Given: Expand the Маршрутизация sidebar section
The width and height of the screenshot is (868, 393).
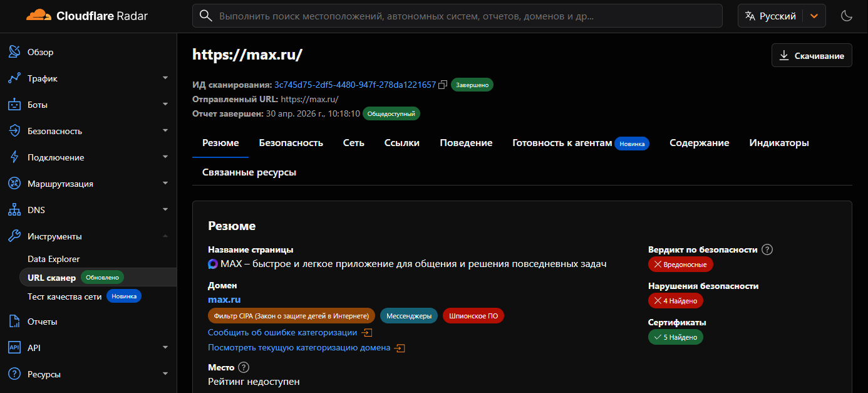Looking at the screenshot, I should tap(165, 183).
